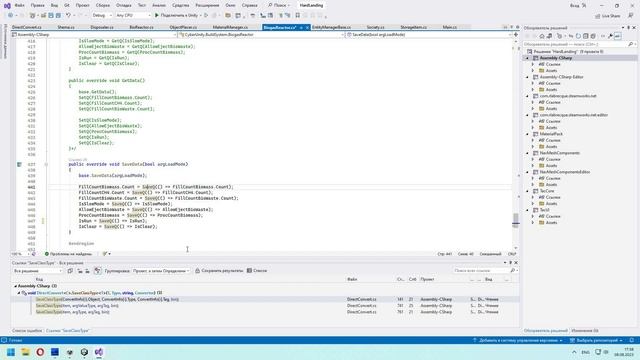
Task: Click the Switch Views icon in Solution Explorer
Action: pyautogui.click(x=549, y=36)
